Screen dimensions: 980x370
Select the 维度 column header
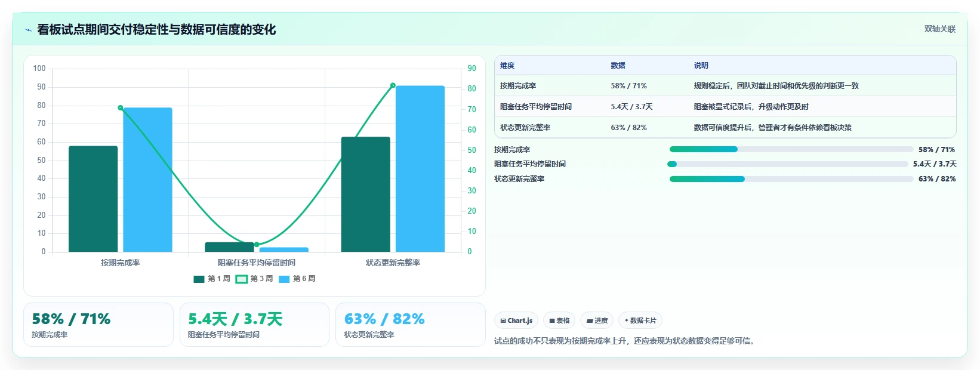pos(507,66)
